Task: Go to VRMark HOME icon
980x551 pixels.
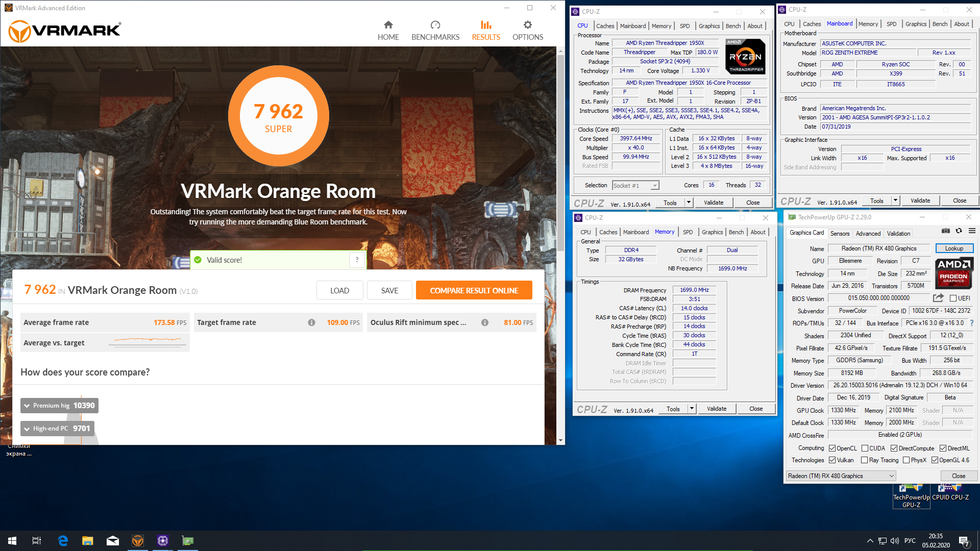Action: [388, 24]
